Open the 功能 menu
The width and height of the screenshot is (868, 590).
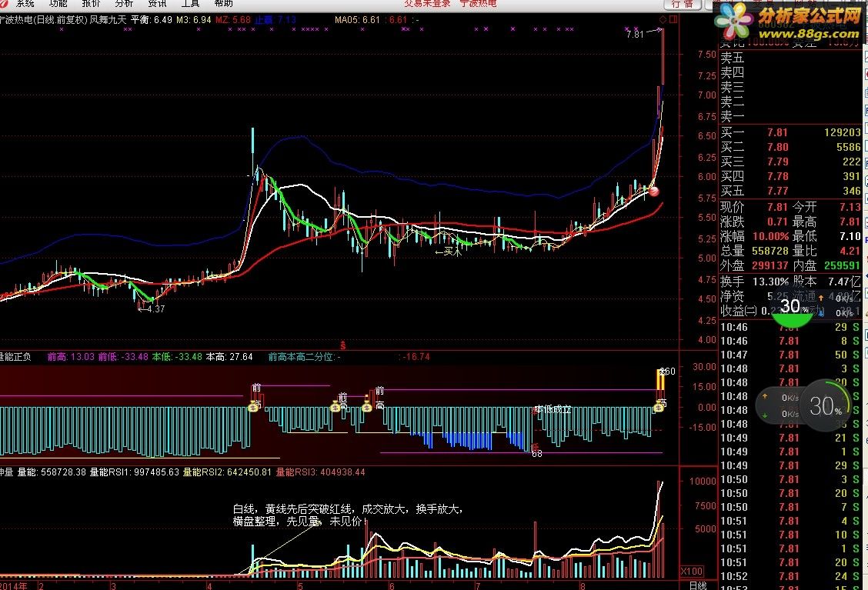click(x=58, y=3)
